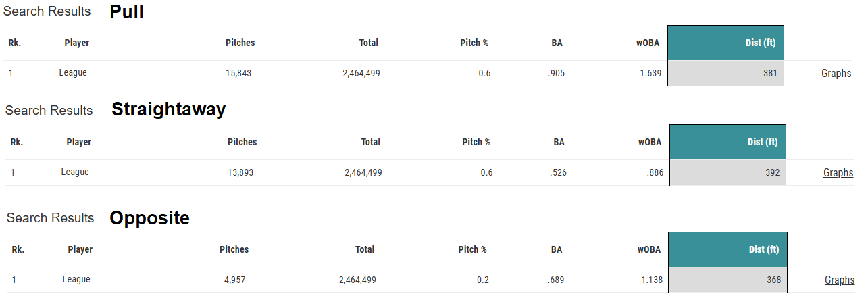
Task: Click the Rk. header in Opposite table
Action: tap(18, 250)
